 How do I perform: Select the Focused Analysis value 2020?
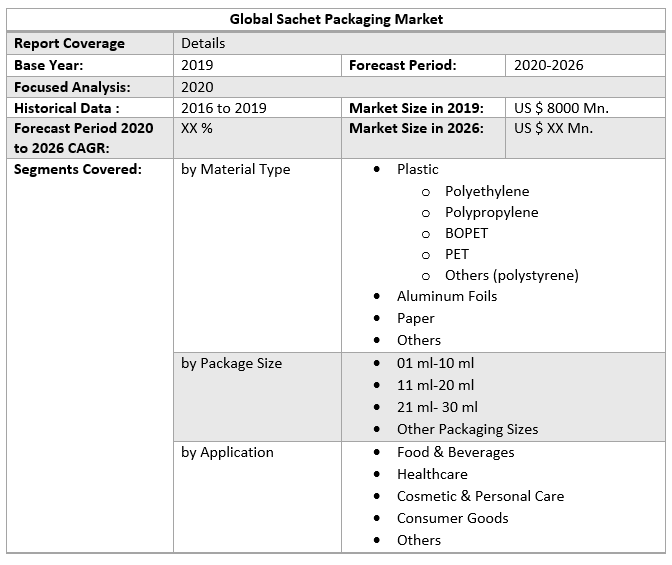pos(197,87)
